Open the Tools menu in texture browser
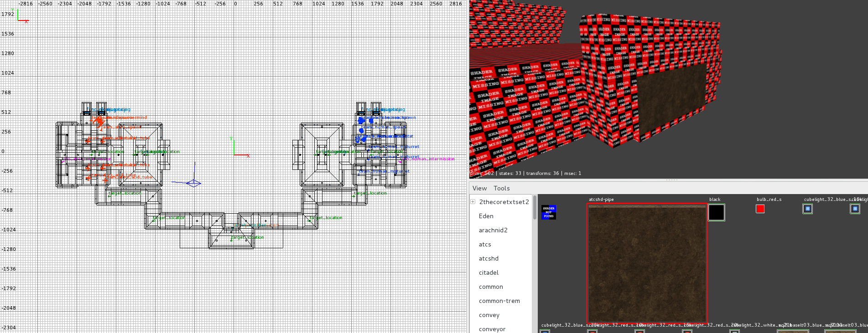This screenshot has height=333, width=868. 501,188
